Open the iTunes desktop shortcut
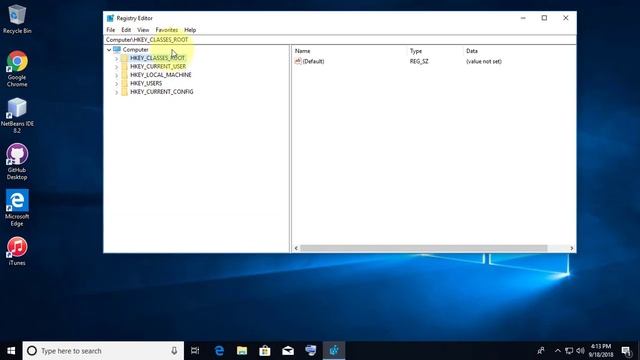Image resolution: width=640 pixels, height=360 pixels. 17,251
